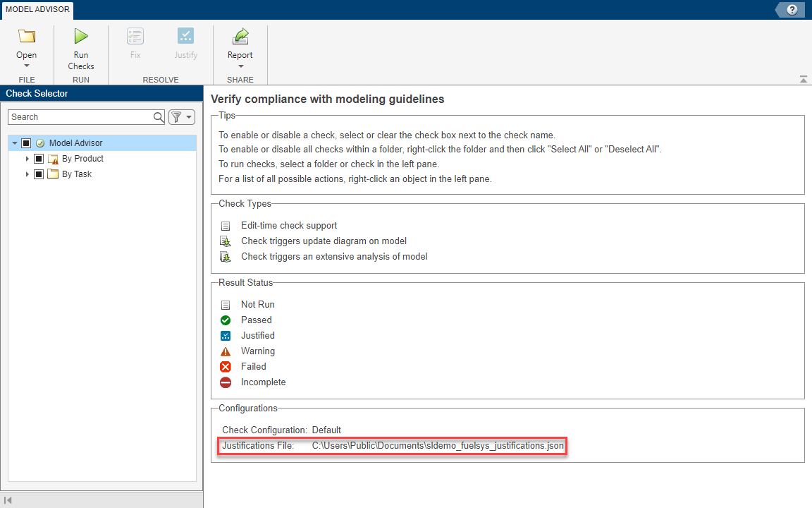The height and width of the screenshot is (508, 812).
Task: Toggle the By Product folder checkbox
Action: coord(39,159)
